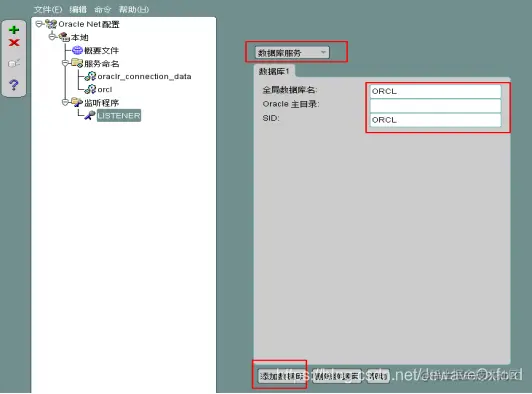This screenshot has height=394, width=532.
Task: Select 概要文件 in the tree
Action: coord(101,51)
